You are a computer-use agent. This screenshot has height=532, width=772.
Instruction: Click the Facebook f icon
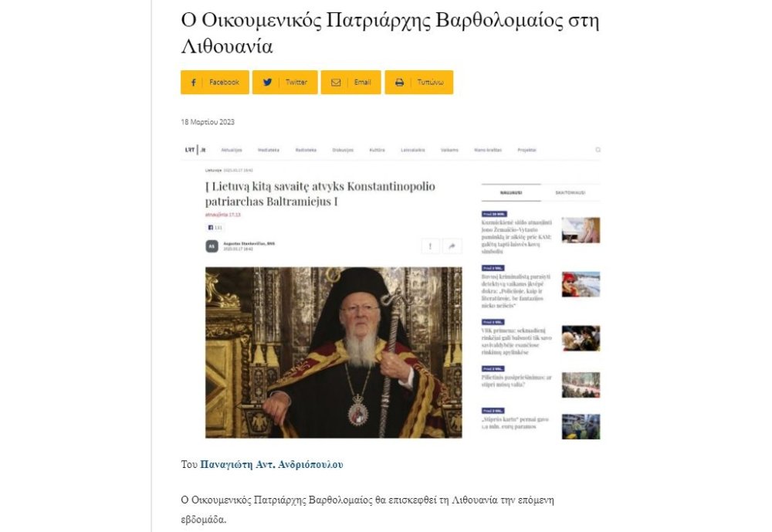194,83
